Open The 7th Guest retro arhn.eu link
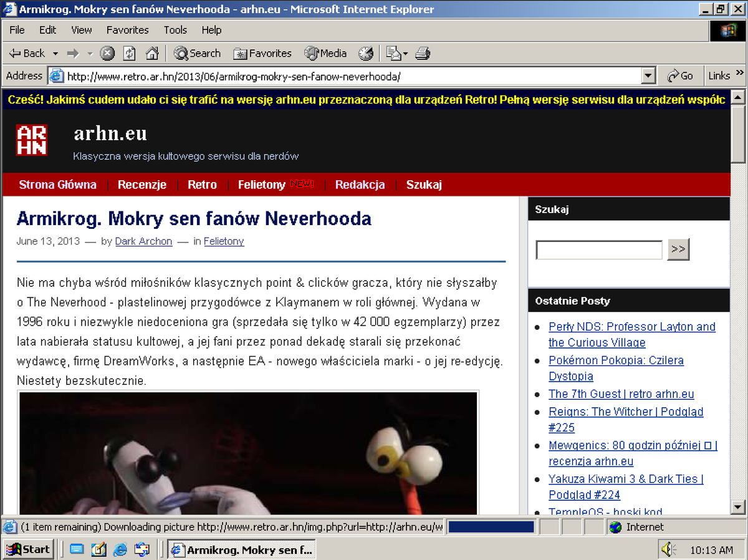748x560 pixels. (621, 394)
